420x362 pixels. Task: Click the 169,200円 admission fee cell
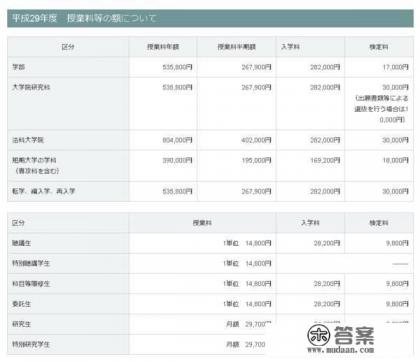(325, 160)
